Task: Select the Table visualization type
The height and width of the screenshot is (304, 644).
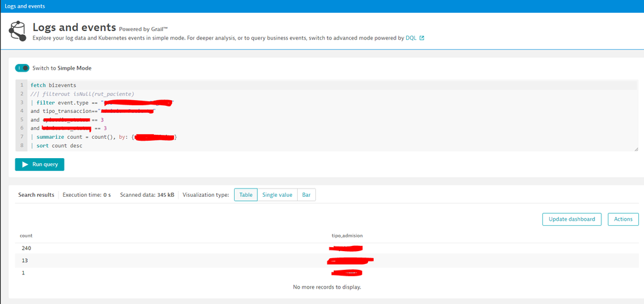Action: point(246,195)
